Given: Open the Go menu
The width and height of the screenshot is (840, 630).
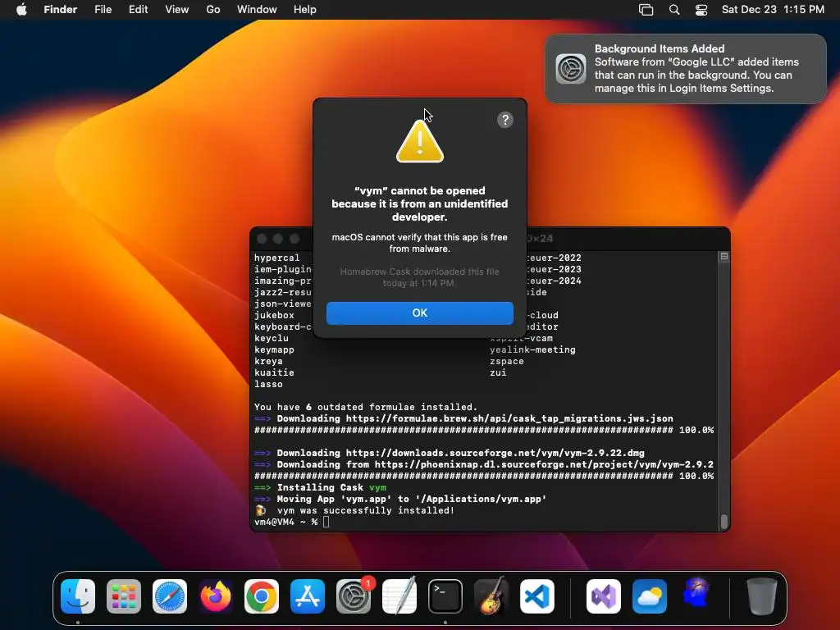Looking at the screenshot, I should tap(212, 10).
